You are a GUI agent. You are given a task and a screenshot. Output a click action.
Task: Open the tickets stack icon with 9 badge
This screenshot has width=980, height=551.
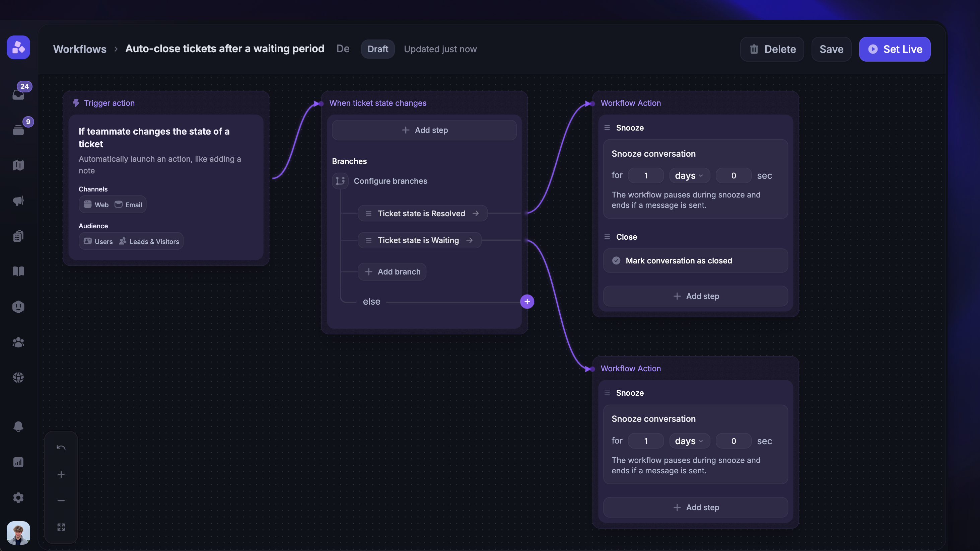(18, 130)
